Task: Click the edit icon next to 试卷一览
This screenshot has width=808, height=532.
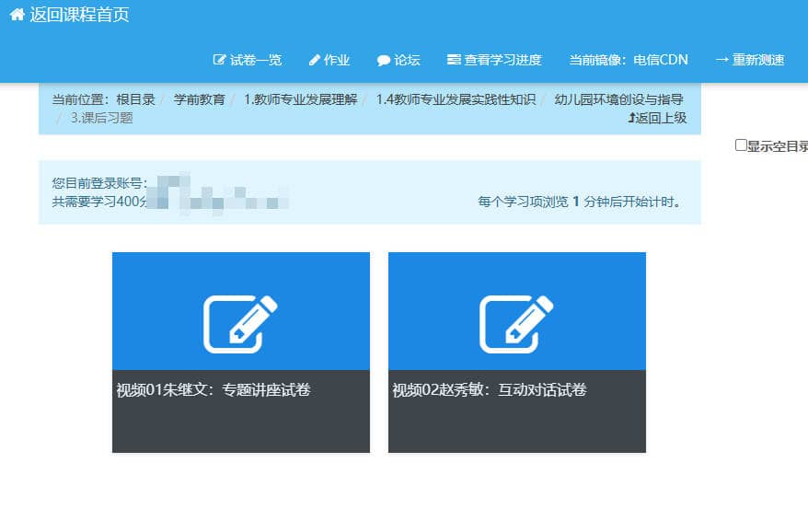Action: click(x=219, y=61)
